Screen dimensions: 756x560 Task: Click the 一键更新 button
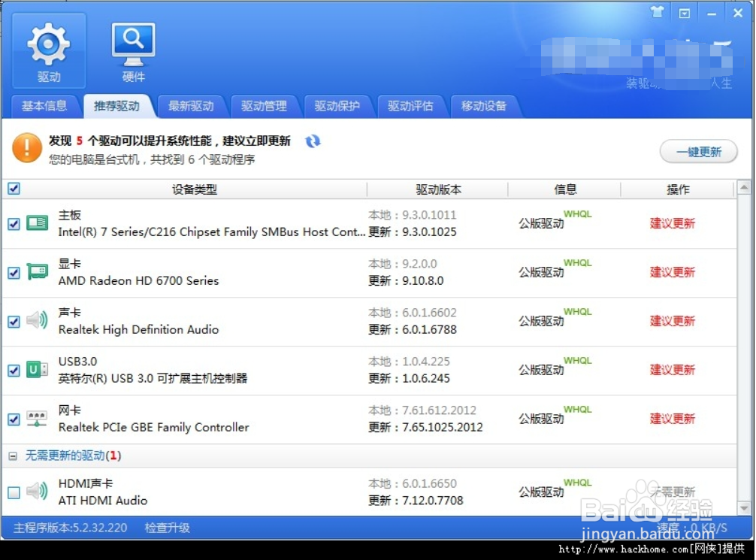[x=699, y=152]
